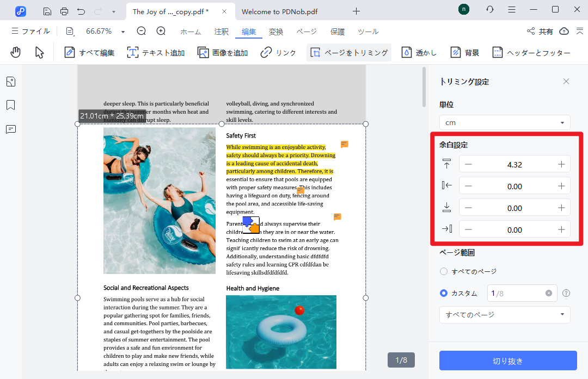Viewport: 588px width, 379px height.
Task: Select the カスタム radio button
Action: pos(444,293)
